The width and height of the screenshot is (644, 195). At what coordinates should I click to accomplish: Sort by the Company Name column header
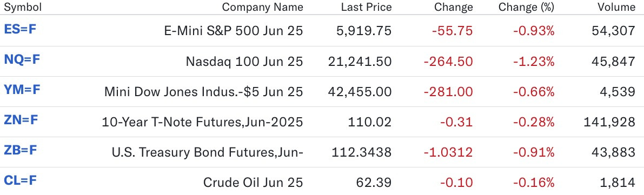[x=262, y=7]
